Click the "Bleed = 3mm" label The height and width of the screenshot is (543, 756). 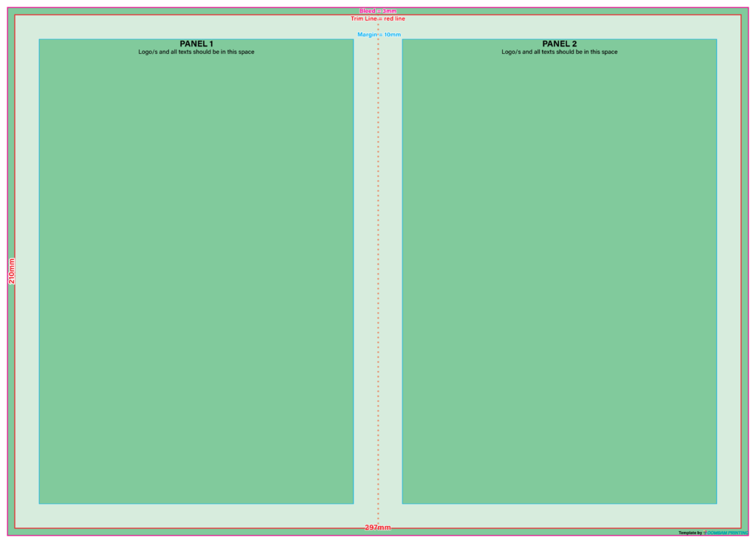coord(377,11)
